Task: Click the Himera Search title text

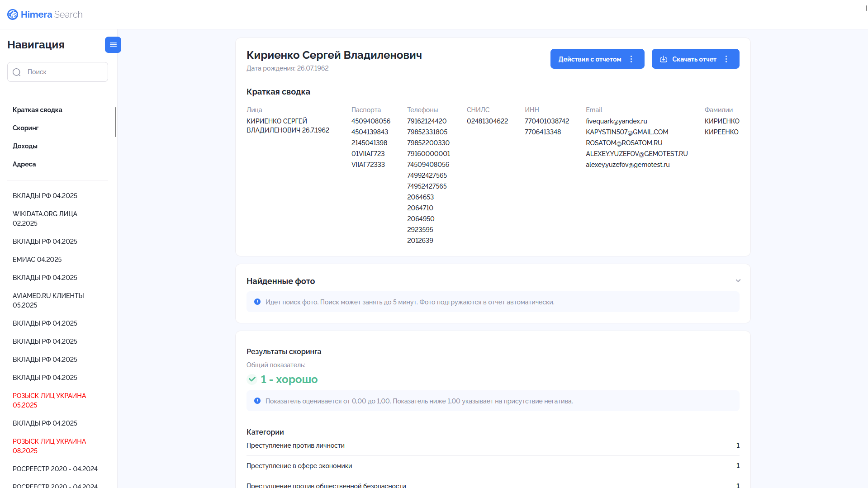Action: [x=52, y=14]
